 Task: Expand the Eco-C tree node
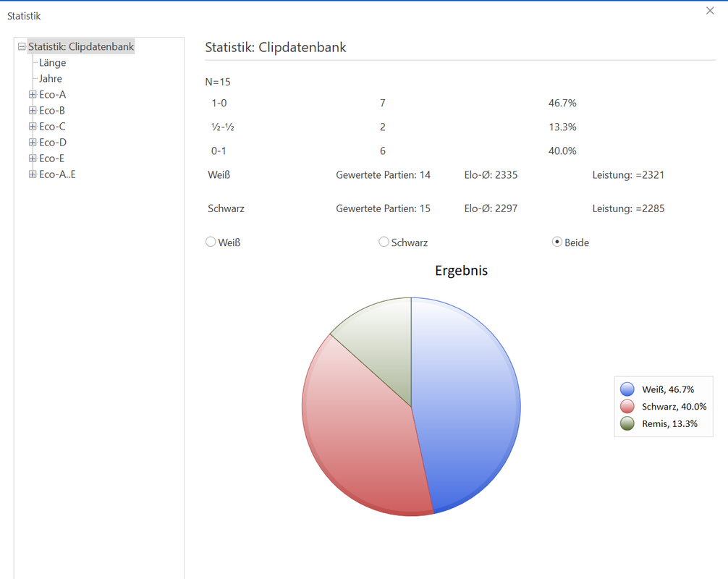pos(33,126)
